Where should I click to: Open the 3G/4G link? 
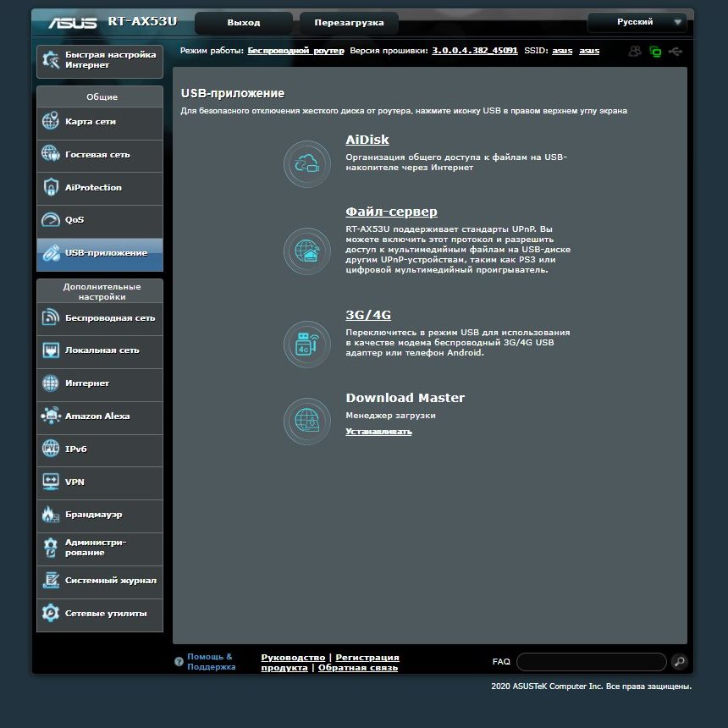click(x=368, y=314)
